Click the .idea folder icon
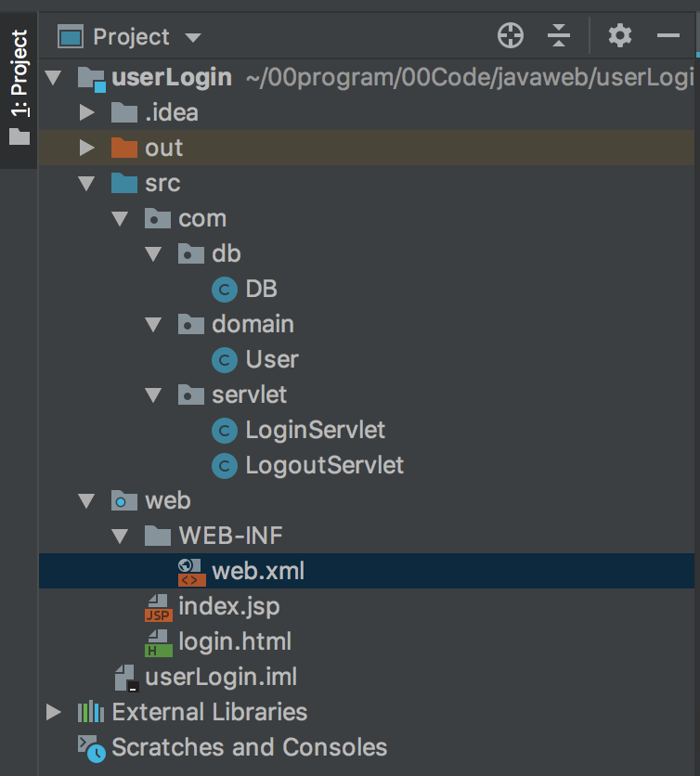This screenshot has height=776, width=700. tap(124, 113)
